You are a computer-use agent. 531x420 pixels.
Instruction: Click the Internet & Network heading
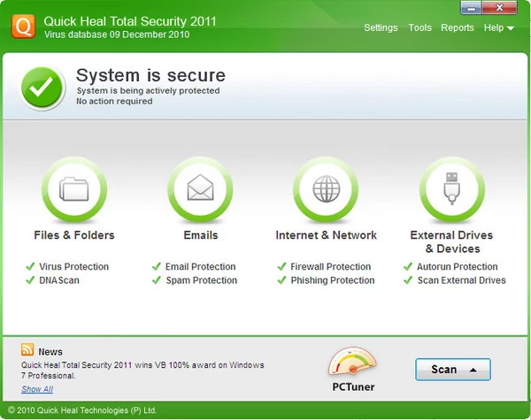pyautogui.click(x=326, y=235)
